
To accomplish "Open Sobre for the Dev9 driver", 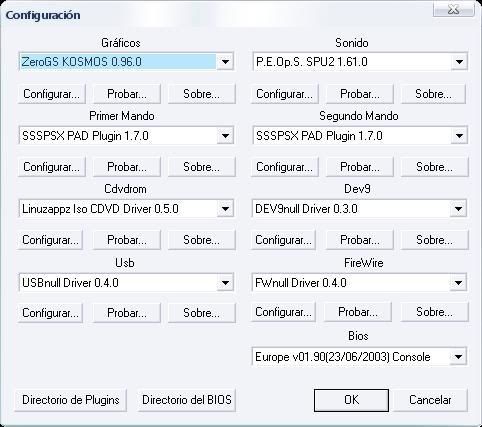I will [434, 240].
